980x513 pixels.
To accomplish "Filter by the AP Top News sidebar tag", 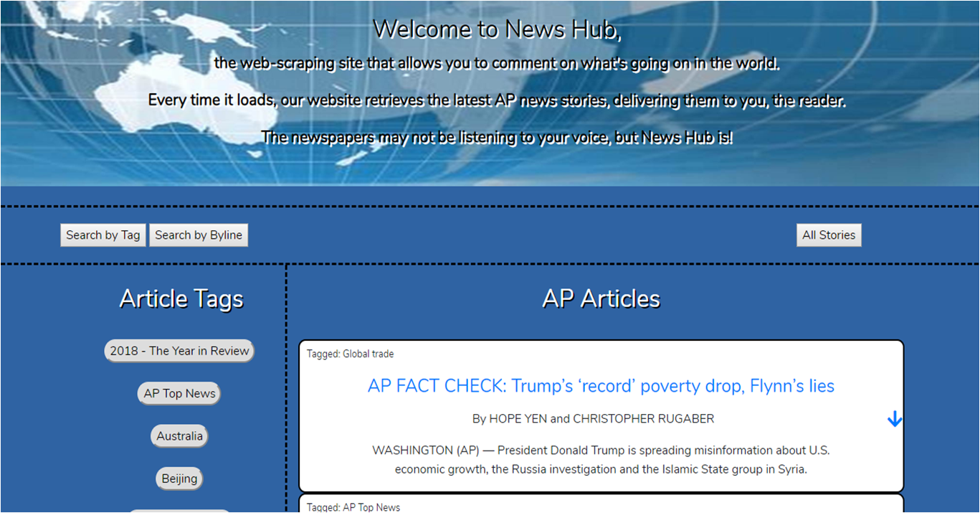I will tap(179, 393).
